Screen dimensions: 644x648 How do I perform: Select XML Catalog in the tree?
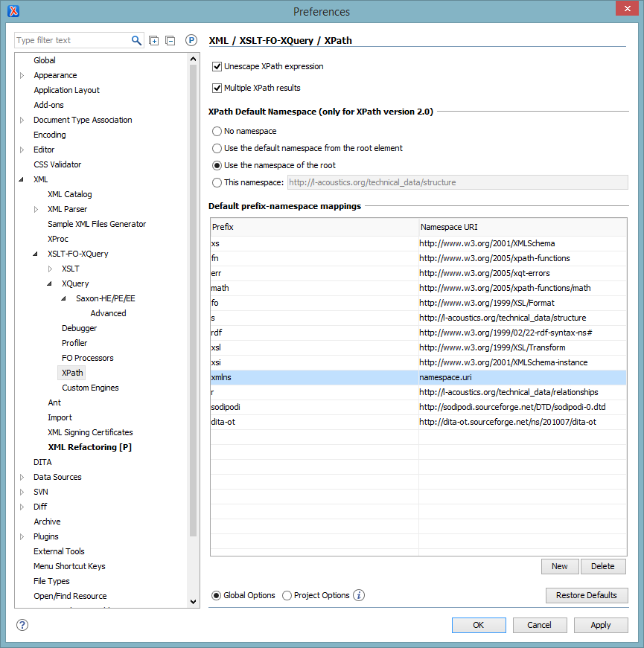click(69, 194)
